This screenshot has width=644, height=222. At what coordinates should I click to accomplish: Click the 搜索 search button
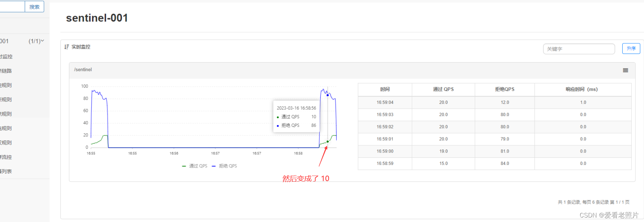(x=34, y=7)
